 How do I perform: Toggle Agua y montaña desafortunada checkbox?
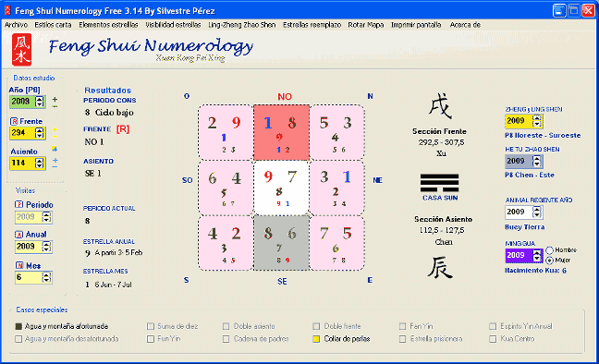point(18,339)
